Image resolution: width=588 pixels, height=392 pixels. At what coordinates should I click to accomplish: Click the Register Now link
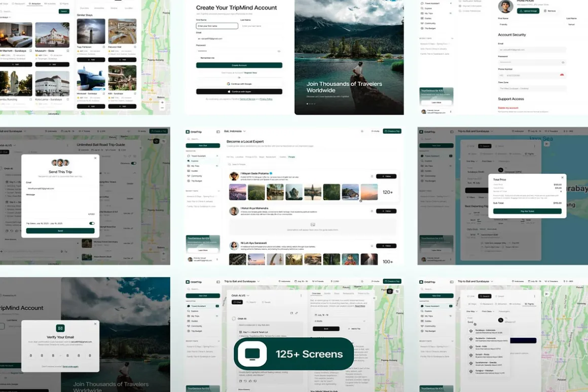tap(250, 73)
